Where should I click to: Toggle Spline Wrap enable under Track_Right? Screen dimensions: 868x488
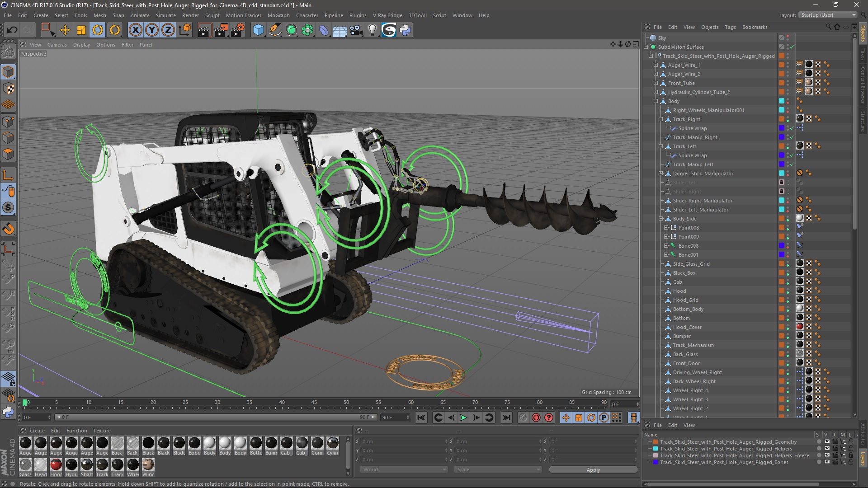(x=792, y=128)
